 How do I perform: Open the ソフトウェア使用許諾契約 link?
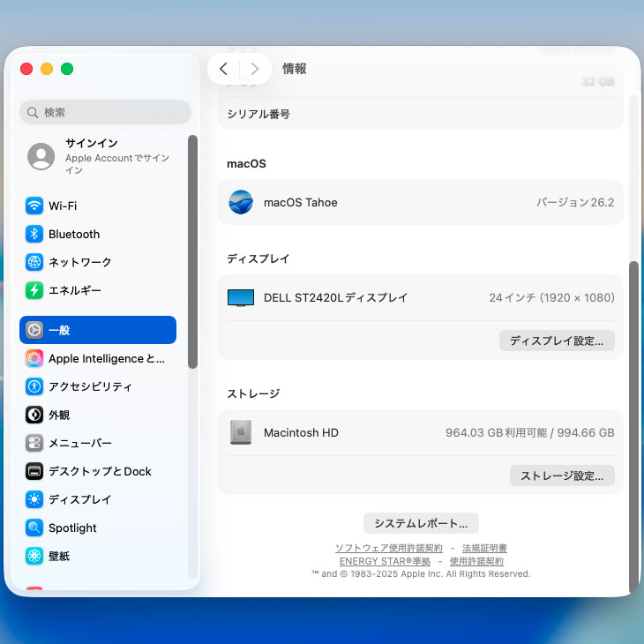coord(388,548)
